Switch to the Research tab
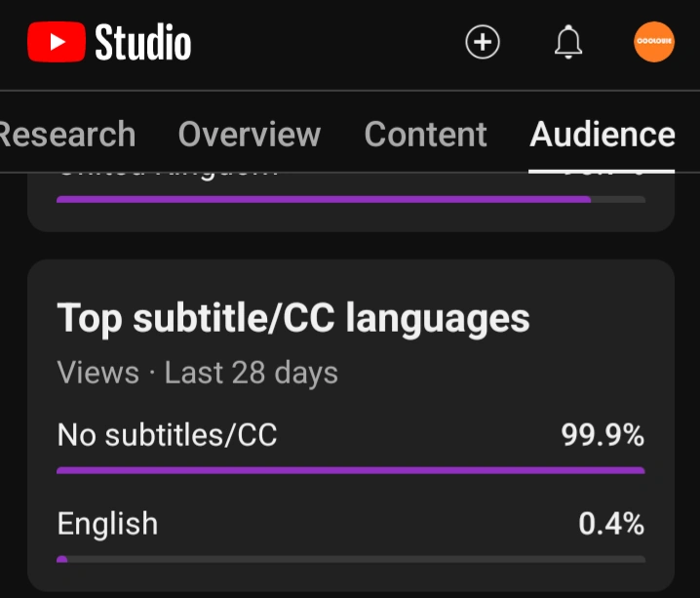Image resolution: width=700 pixels, height=598 pixels. coord(66,134)
